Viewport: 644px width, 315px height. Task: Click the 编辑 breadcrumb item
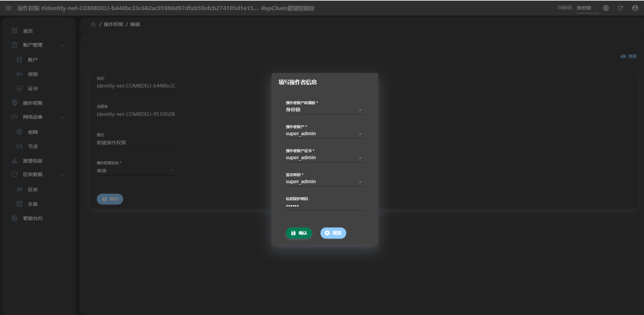pyautogui.click(x=135, y=24)
